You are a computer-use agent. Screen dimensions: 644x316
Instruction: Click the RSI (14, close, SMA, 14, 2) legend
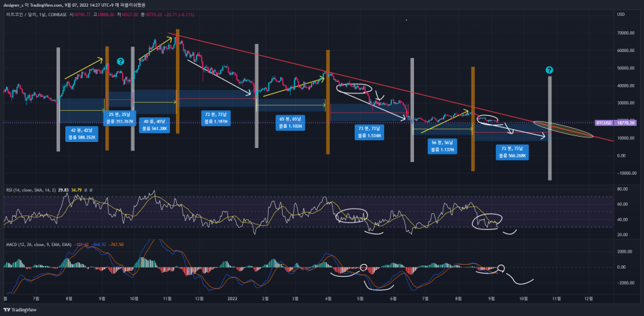(x=32, y=190)
